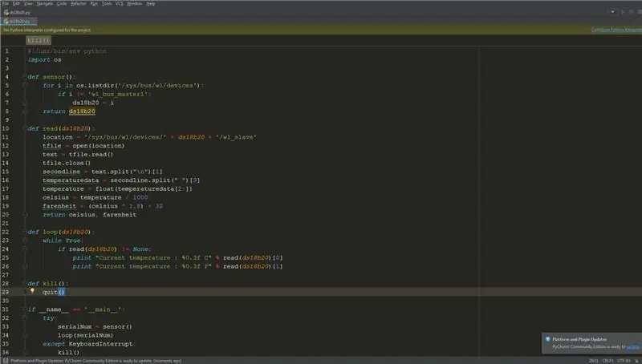This screenshot has height=364, width=642.
Task: Click the Platform and Plugin Updates status message
Action: [95, 361]
